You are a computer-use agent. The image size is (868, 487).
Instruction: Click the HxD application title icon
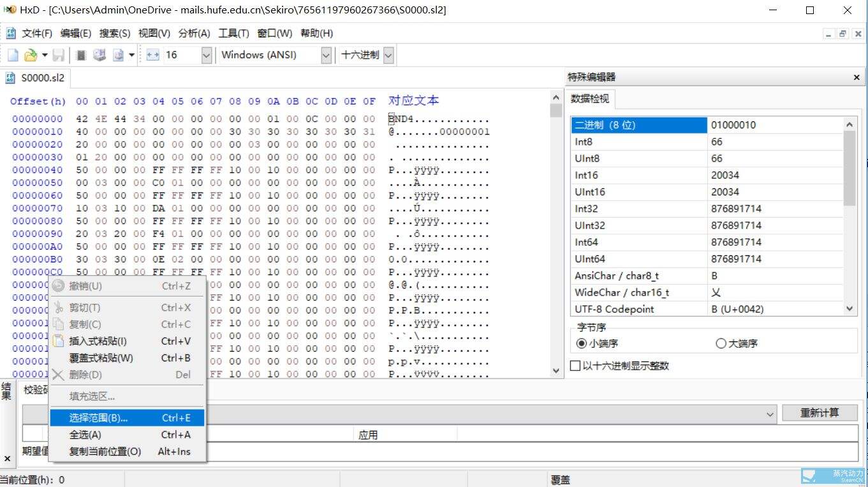pyautogui.click(x=9, y=10)
